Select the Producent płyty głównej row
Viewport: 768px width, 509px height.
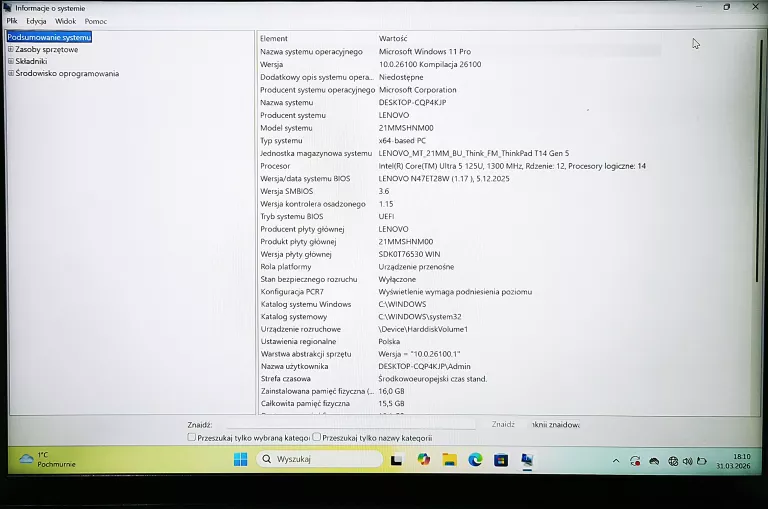tap(459, 229)
